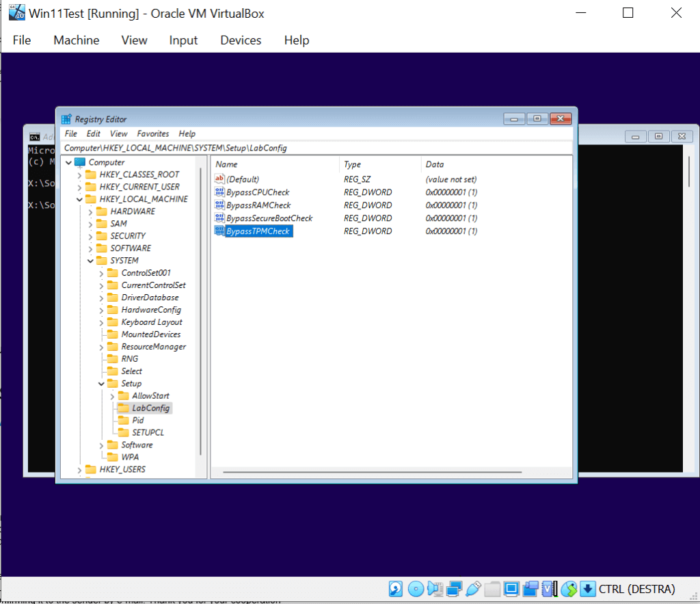This screenshot has width=700, height=604.
Task: Click the CPU virtualization status icon
Action: pyautogui.click(x=550, y=589)
